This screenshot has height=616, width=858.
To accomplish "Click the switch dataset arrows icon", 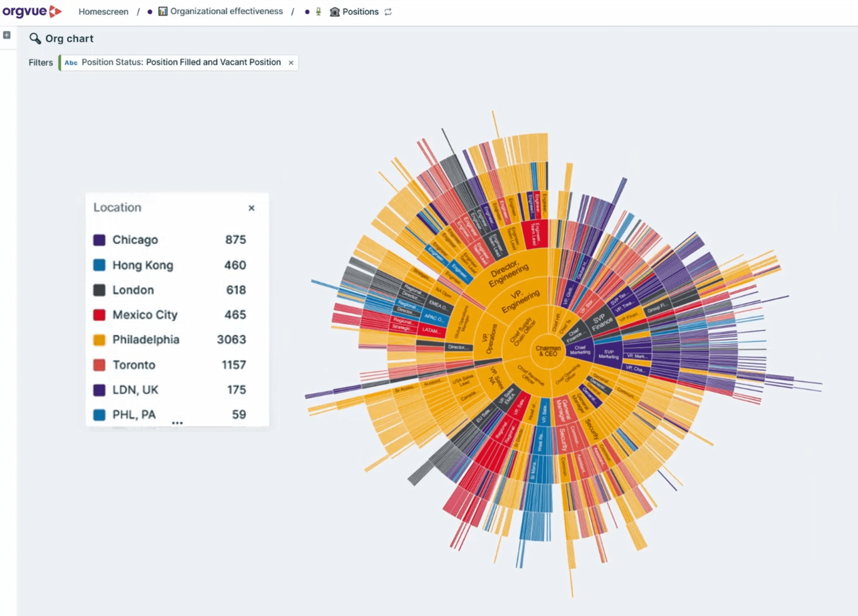I will (x=388, y=12).
